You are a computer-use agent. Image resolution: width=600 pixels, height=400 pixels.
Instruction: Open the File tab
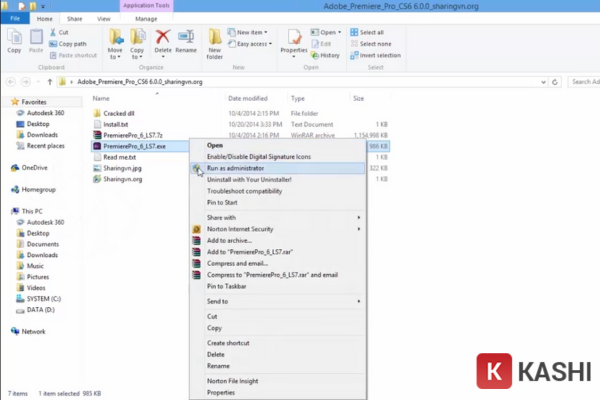pos(15,18)
